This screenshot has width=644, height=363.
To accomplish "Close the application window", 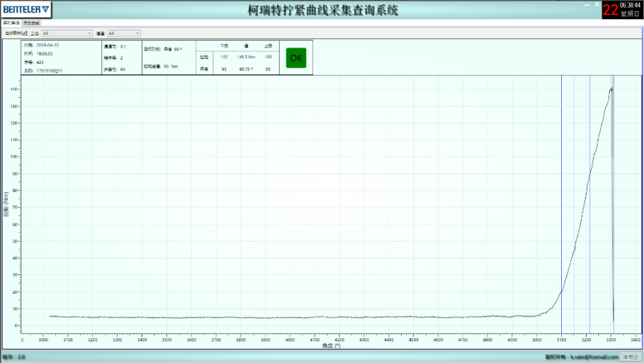I will (597, 5).
